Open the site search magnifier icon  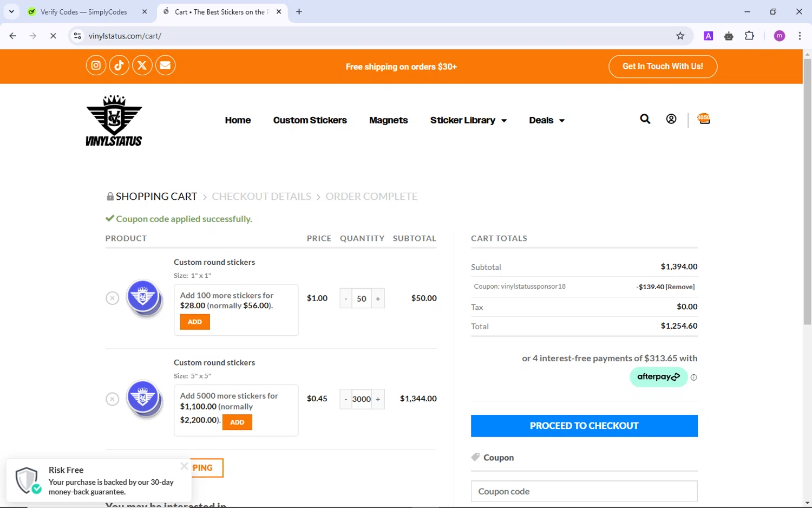point(645,119)
